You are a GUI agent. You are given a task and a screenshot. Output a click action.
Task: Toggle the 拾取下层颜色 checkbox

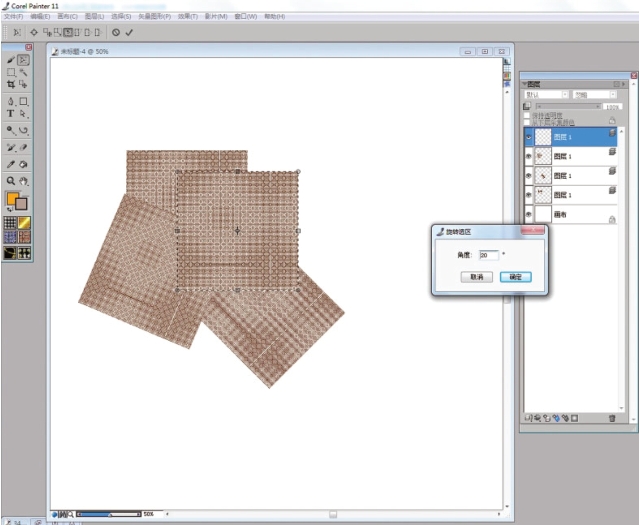(x=529, y=121)
